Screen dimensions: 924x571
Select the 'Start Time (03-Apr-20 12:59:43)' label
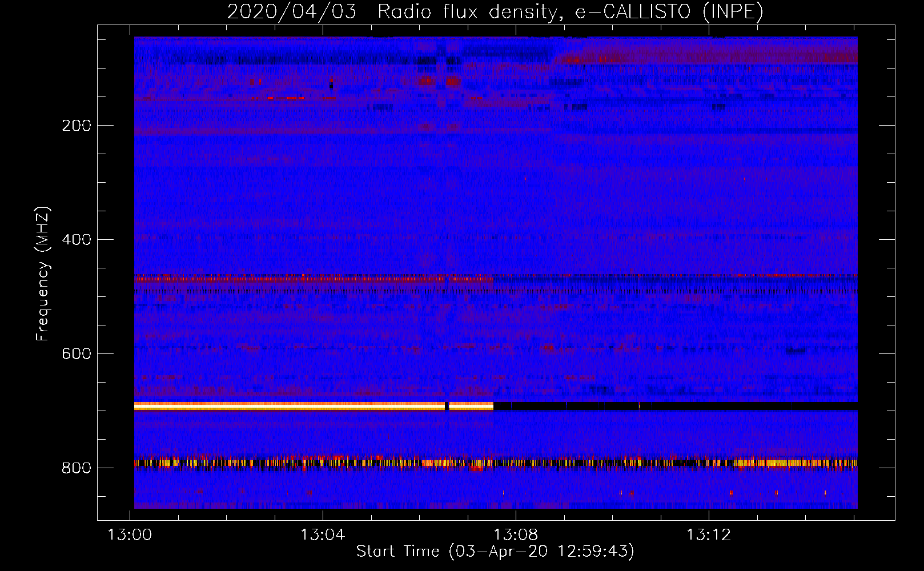pos(495,552)
